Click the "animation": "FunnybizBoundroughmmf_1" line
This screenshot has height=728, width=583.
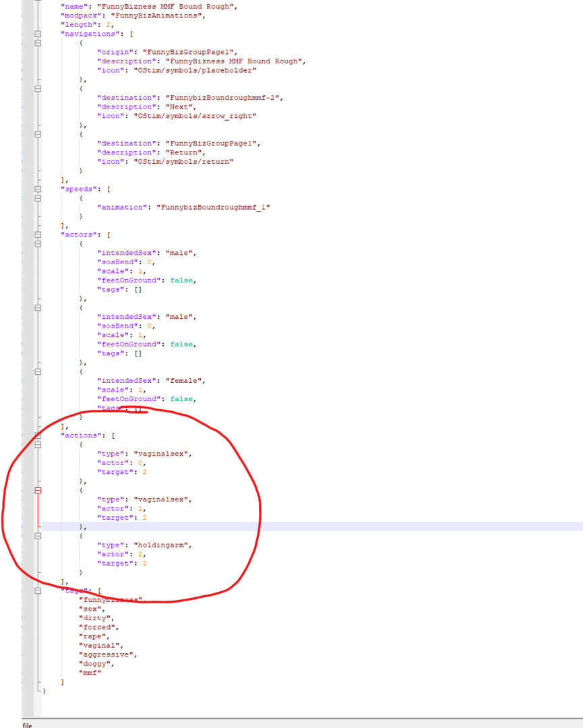point(183,208)
